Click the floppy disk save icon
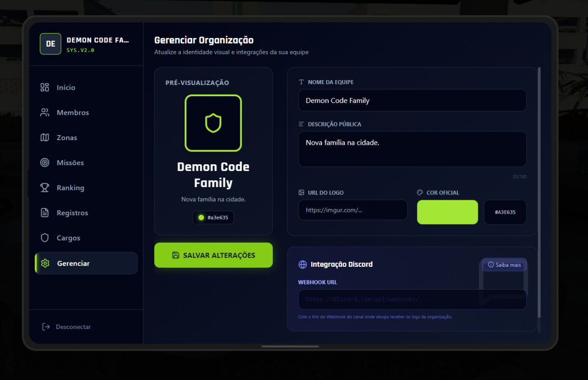The image size is (588, 380). [176, 255]
